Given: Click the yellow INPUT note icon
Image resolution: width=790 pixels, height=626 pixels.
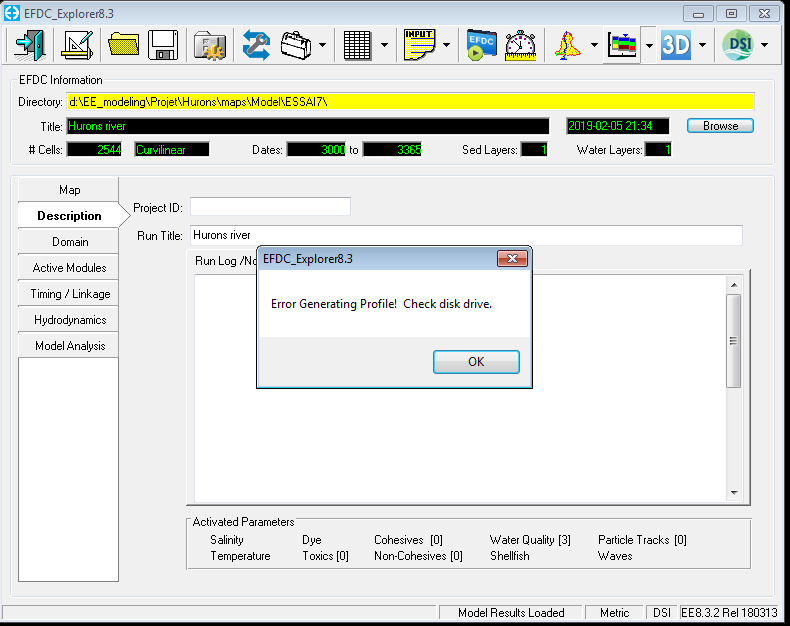Looking at the screenshot, I should pyautogui.click(x=419, y=45).
